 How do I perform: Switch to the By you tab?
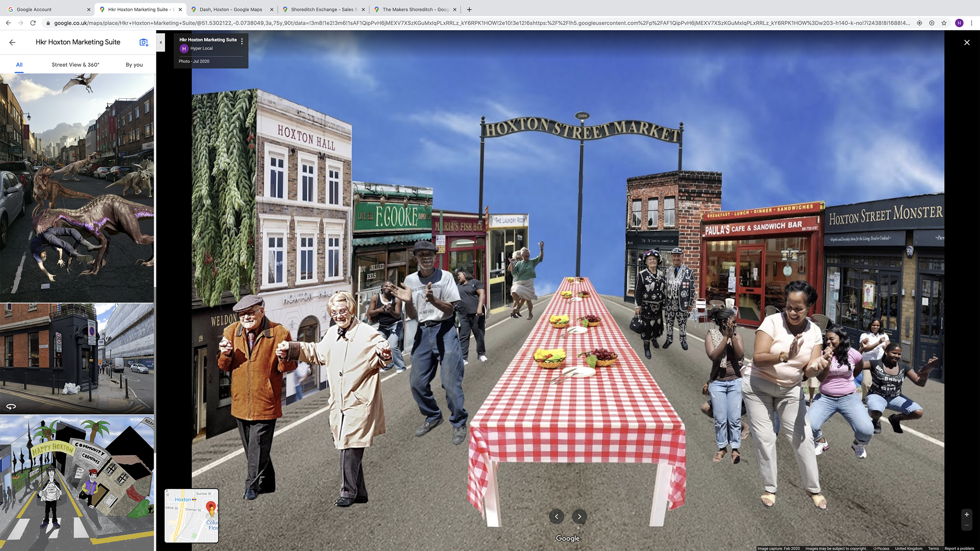point(134,65)
